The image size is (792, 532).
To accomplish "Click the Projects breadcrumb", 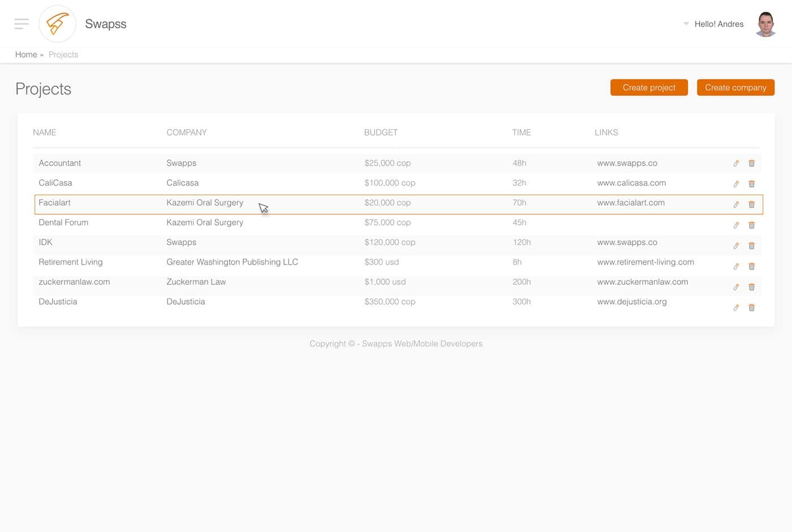I will coord(63,54).
